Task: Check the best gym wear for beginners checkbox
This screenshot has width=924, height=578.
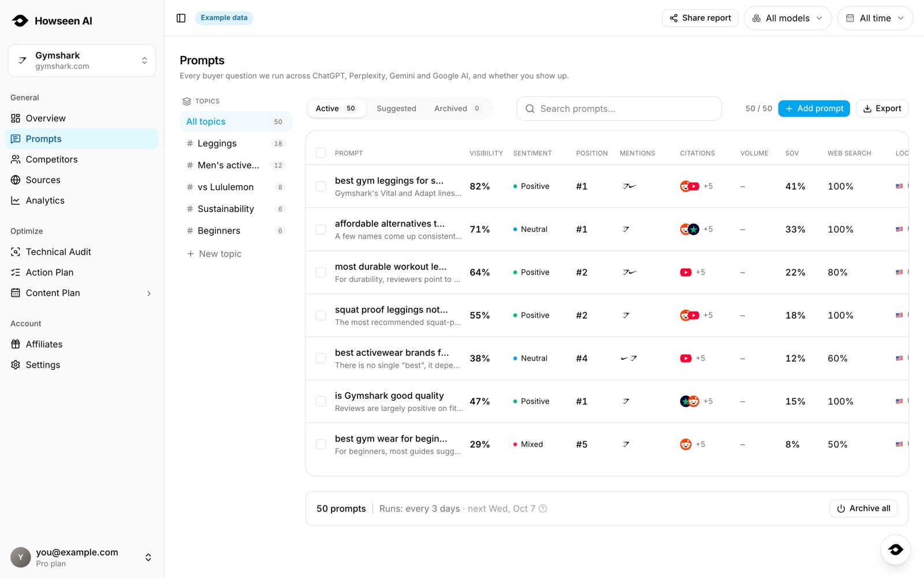Action: point(321,444)
